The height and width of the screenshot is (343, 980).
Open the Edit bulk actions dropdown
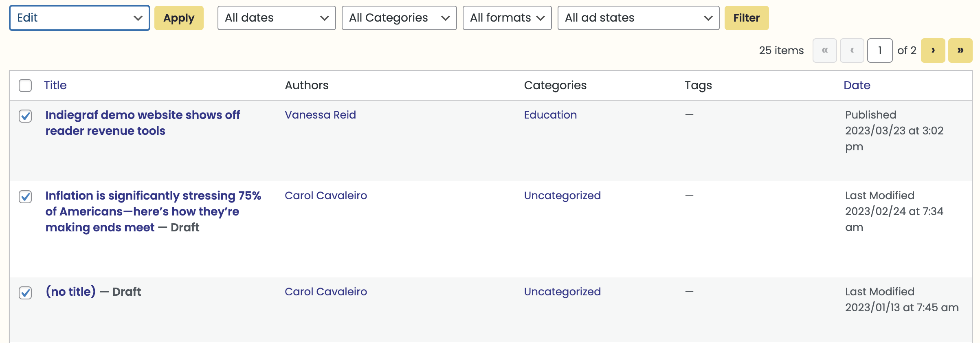79,18
